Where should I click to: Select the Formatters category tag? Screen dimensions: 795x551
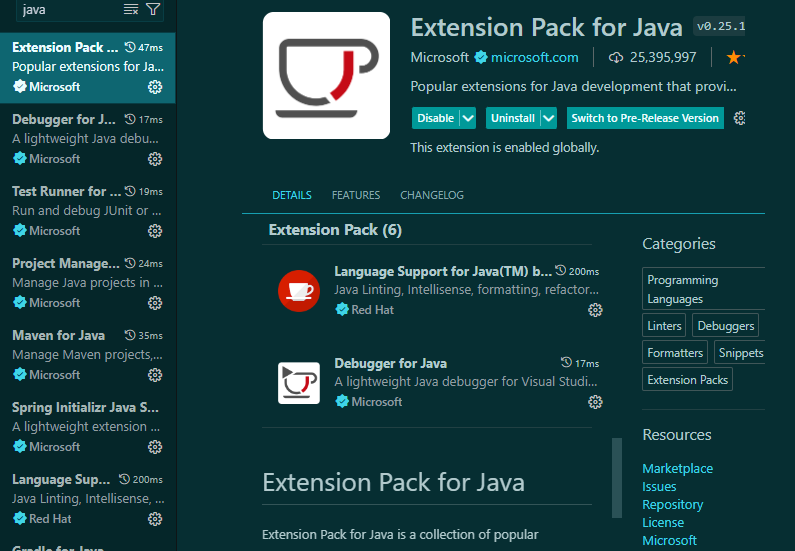coord(675,352)
